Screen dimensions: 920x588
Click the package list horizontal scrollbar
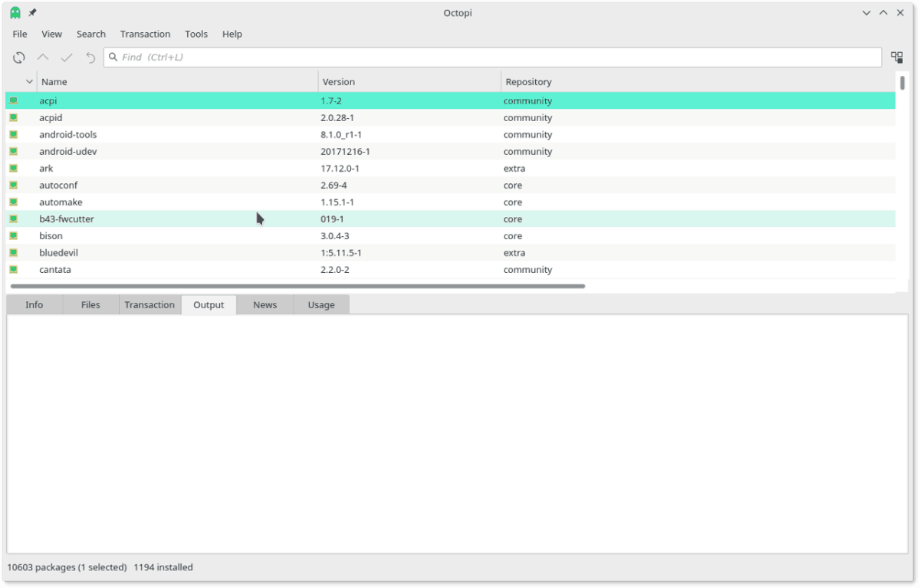pos(297,286)
